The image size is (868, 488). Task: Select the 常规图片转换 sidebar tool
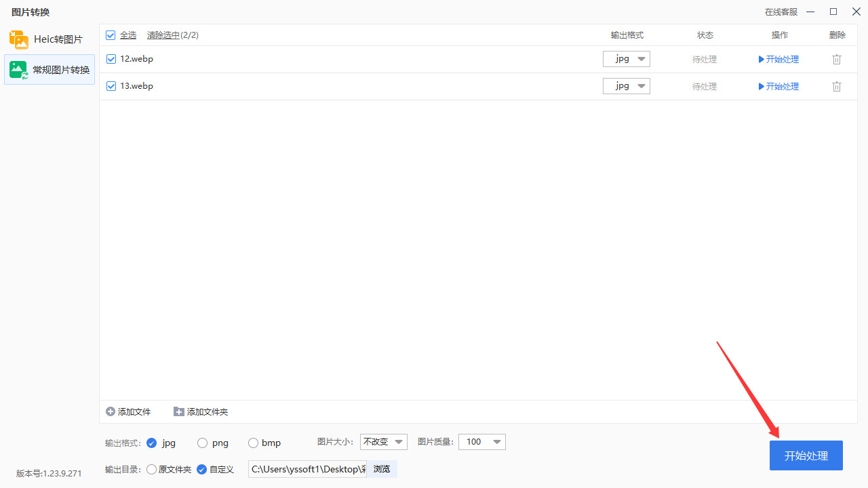click(49, 69)
